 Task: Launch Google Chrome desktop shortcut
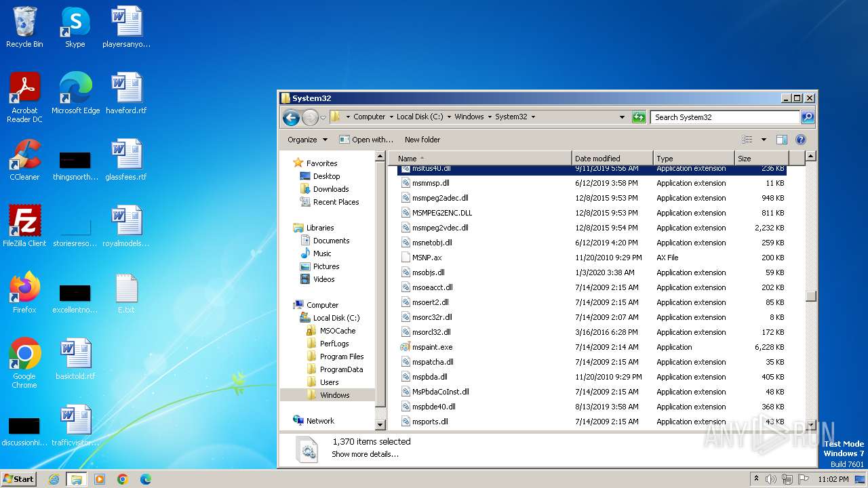pos(24,363)
